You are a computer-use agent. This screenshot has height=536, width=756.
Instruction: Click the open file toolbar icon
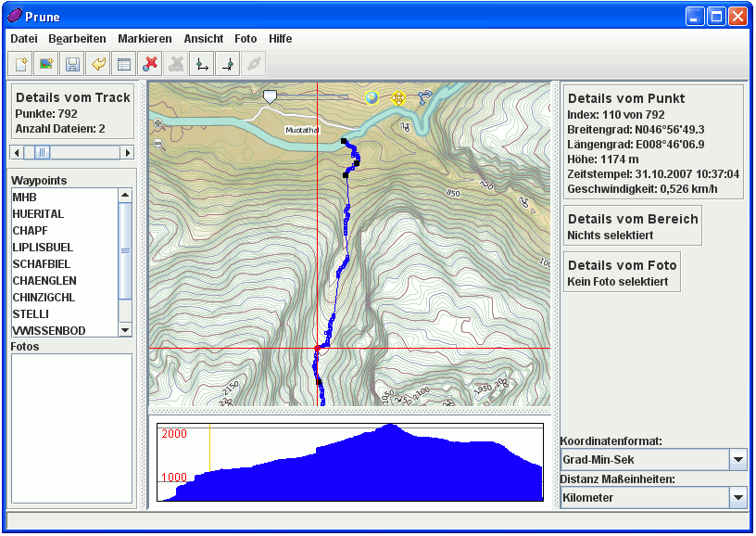click(x=20, y=64)
